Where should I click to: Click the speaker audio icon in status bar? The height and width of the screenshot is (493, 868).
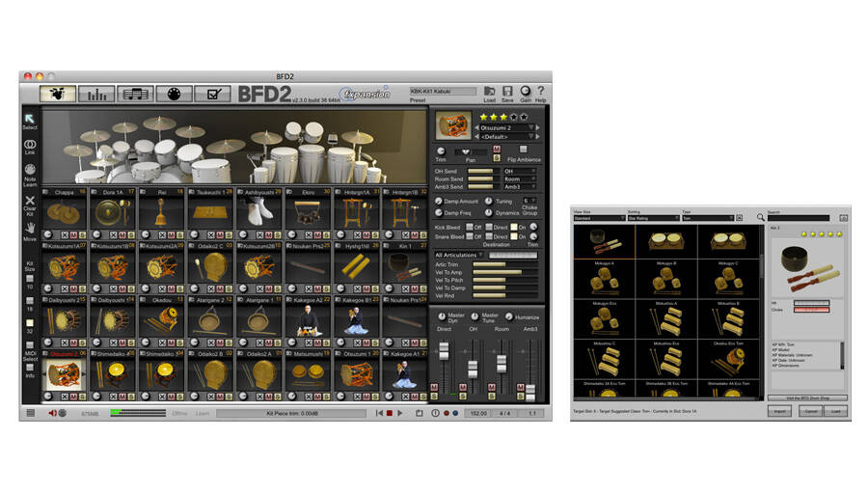coord(52,413)
